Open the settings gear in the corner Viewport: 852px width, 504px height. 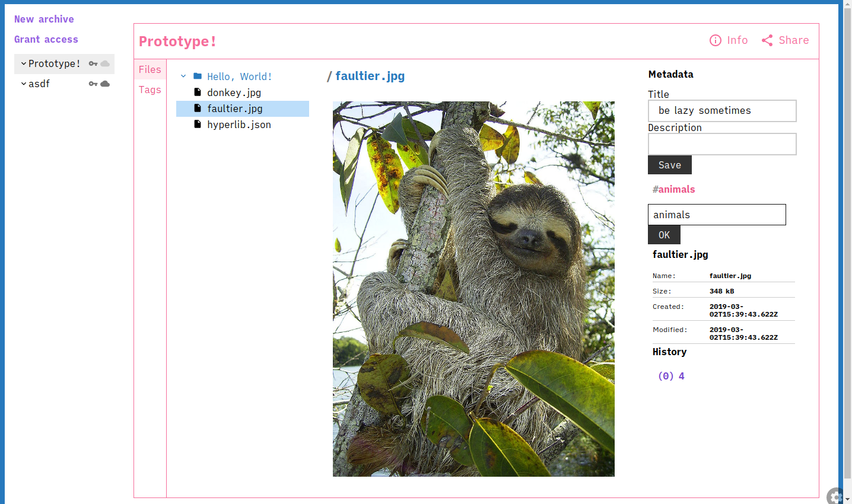[x=836, y=496]
